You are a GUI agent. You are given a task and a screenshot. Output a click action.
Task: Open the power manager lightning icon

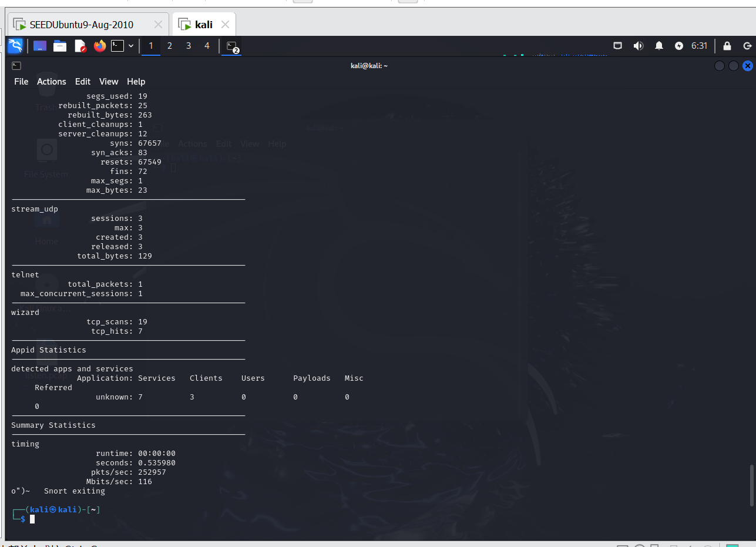[x=679, y=46]
